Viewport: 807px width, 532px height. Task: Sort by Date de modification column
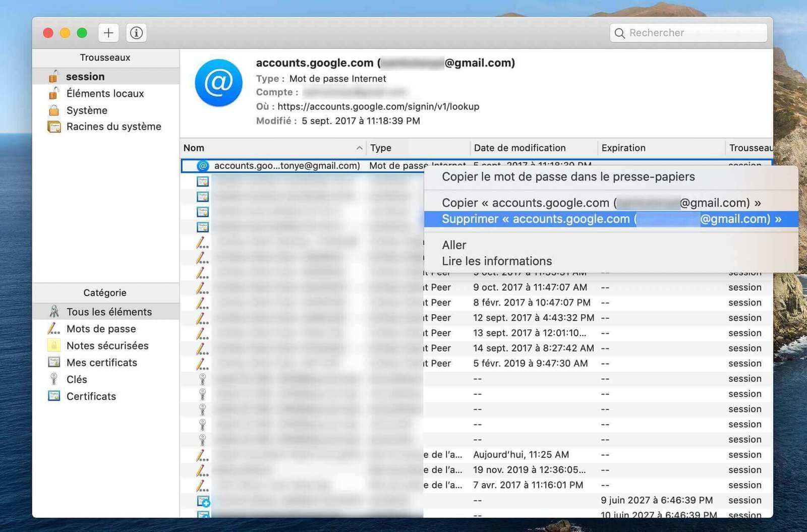tap(534, 148)
